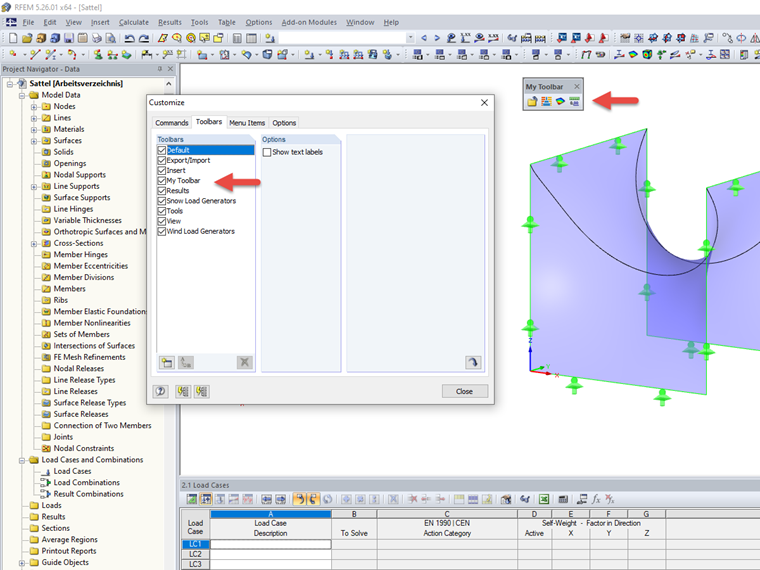Open the Calculate menu
The image size is (760, 570).
pyautogui.click(x=134, y=22)
